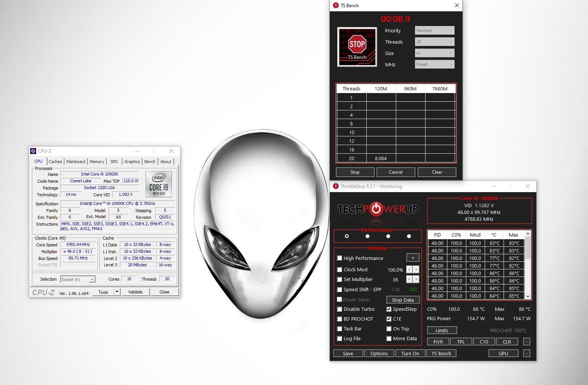Click the TechPowerUp logo in ThrottleStop

(x=377, y=209)
